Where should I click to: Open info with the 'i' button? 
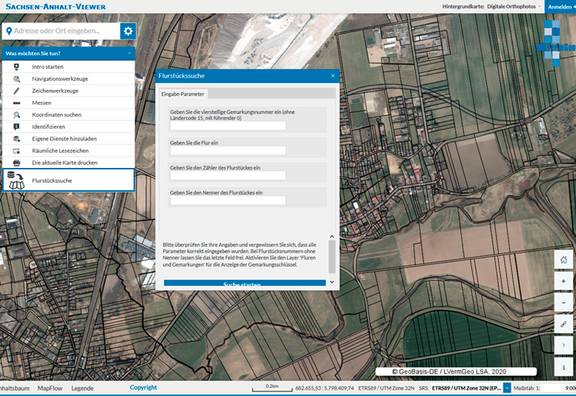[x=564, y=367]
